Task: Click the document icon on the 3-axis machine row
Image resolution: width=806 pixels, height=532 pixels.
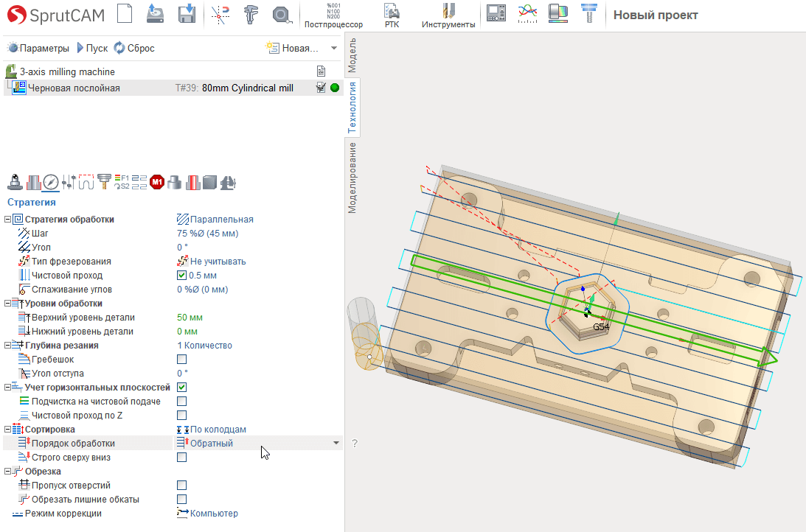Action: pyautogui.click(x=322, y=71)
